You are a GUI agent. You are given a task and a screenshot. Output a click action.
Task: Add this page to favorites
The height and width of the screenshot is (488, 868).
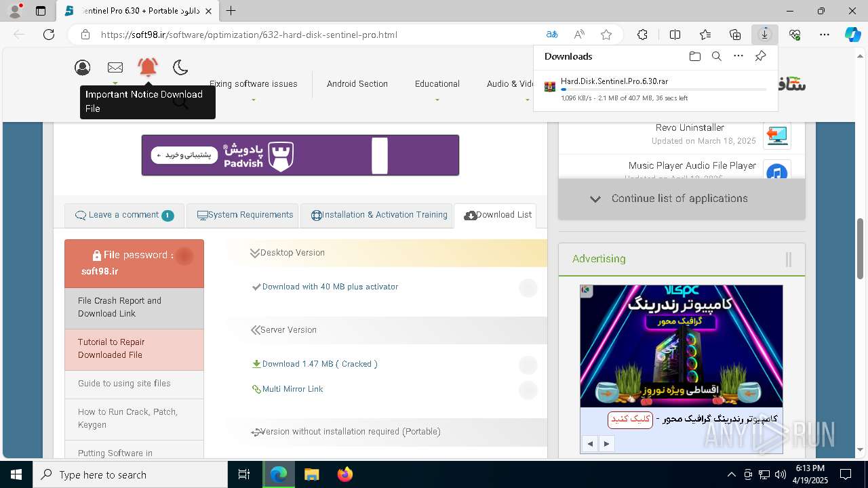[x=606, y=35]
